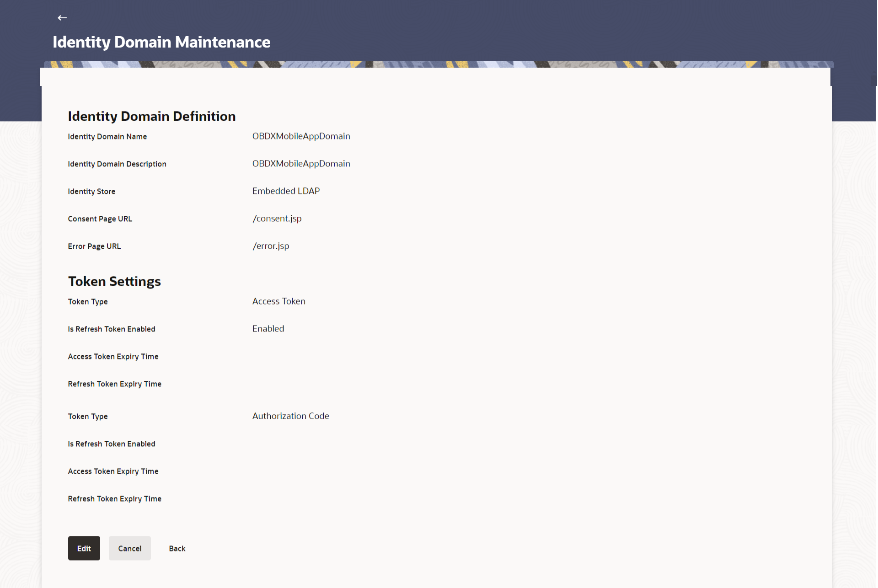Click the Identity Domain Name label

tap(107, 137)
